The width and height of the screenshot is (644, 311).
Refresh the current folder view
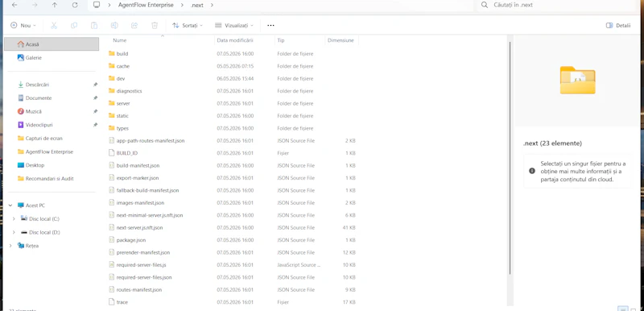point(75,5)
